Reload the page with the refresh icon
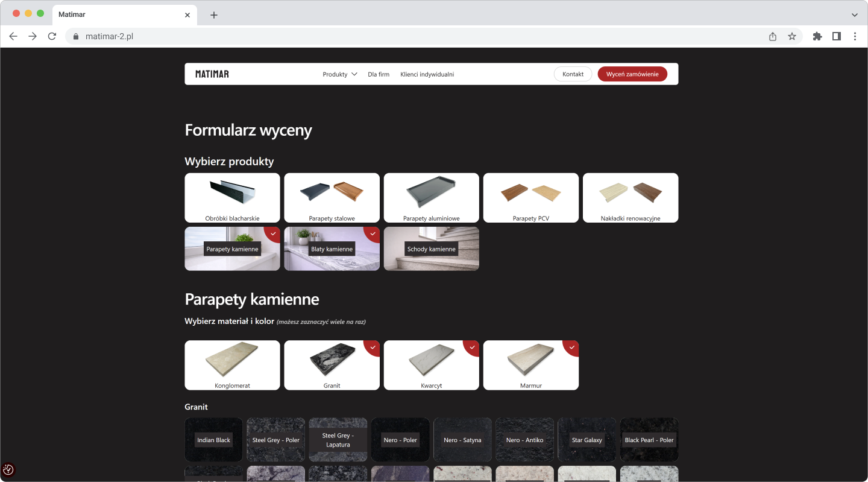This screenshot has width=868, height=482. point(52,36)
